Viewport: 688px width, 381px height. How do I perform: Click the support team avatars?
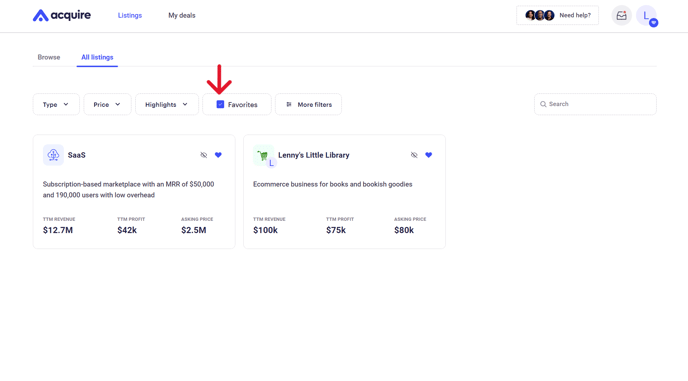[540, 15]
